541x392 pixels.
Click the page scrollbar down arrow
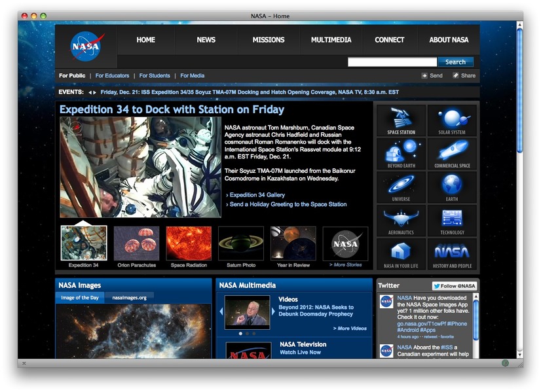pyautogui.click(x=519, y=355)
